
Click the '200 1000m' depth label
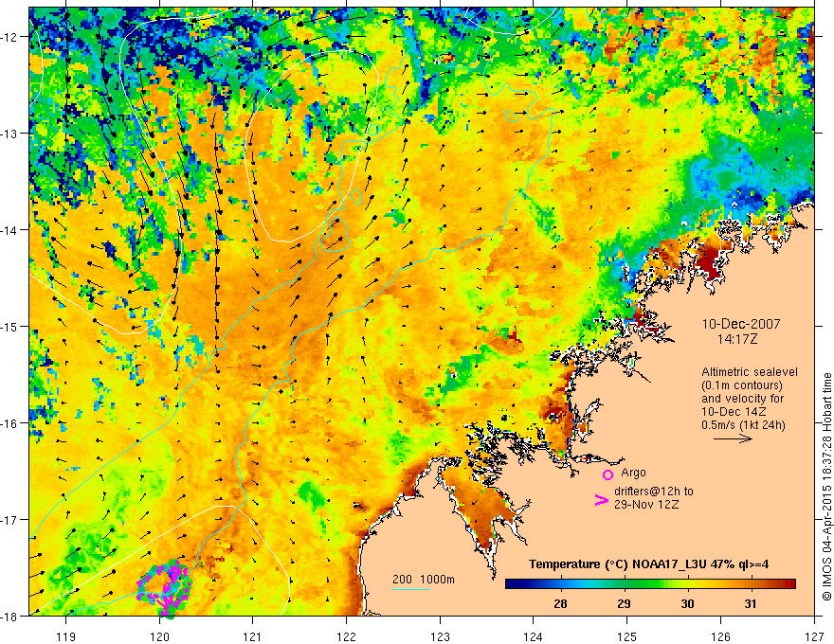pos(424,580)
